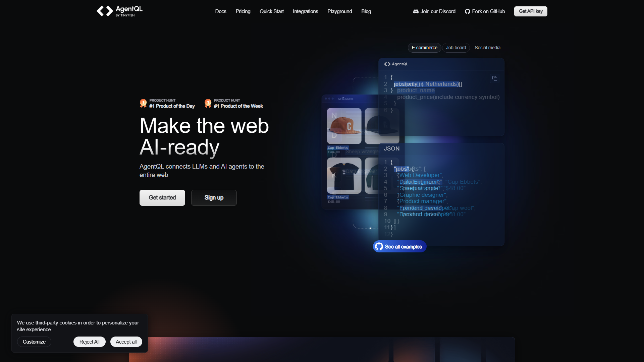Image resolution: width=644 pixels, height=362 pixels.
Task: Click the AgentQL logo in the query panel
Action: point(396,64)
